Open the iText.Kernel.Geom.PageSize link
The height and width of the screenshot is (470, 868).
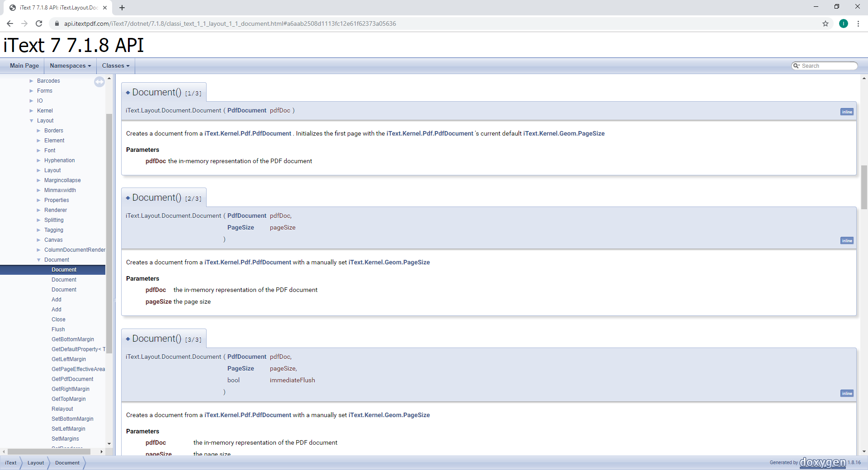[x=563, y=133]
